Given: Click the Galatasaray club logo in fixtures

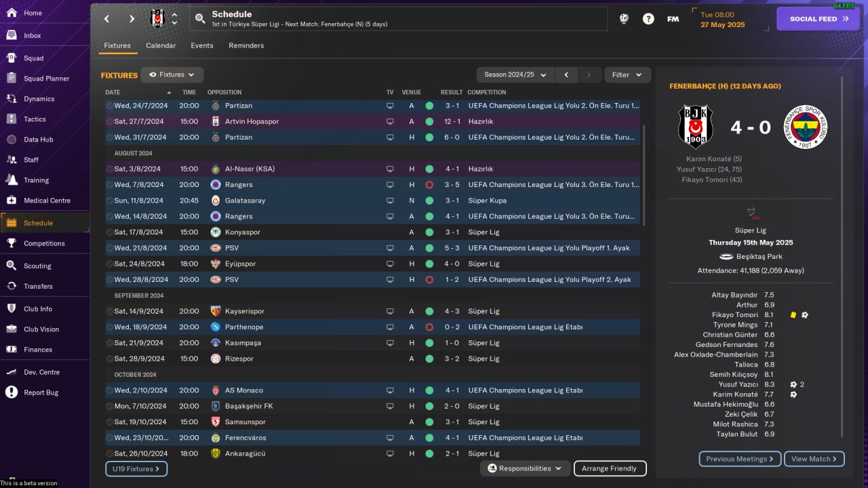Looking at the screenshot, I should 216,201.
